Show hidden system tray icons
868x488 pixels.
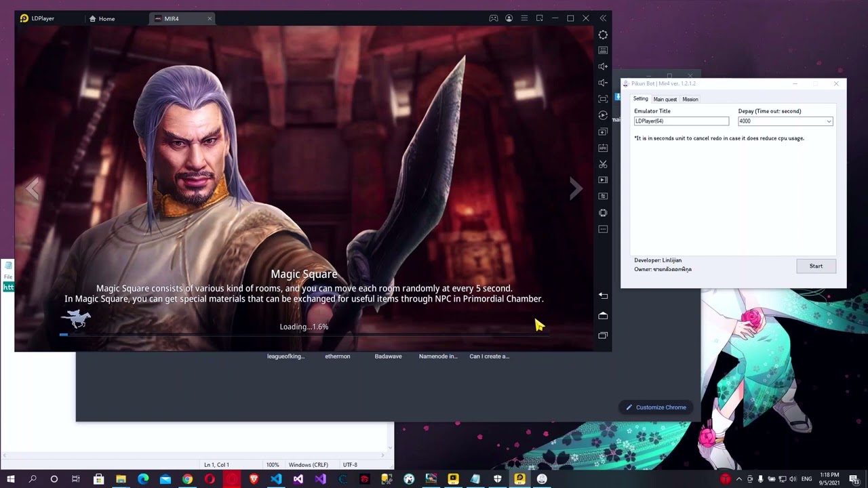739,479
